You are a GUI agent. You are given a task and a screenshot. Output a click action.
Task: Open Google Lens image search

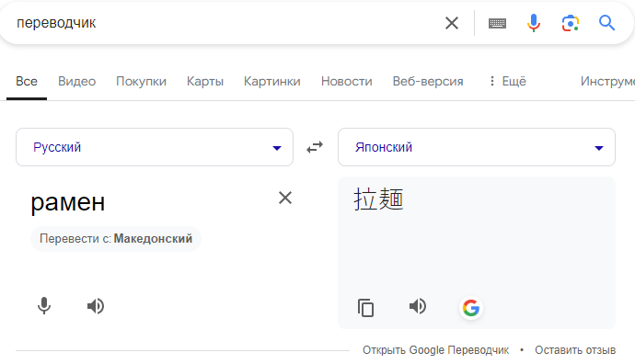coord(571,23)
